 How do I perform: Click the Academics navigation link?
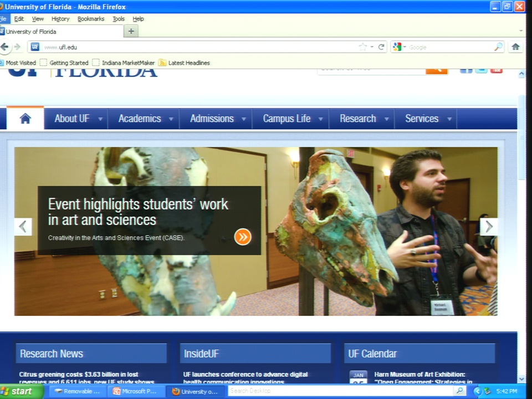click(140, 119)
